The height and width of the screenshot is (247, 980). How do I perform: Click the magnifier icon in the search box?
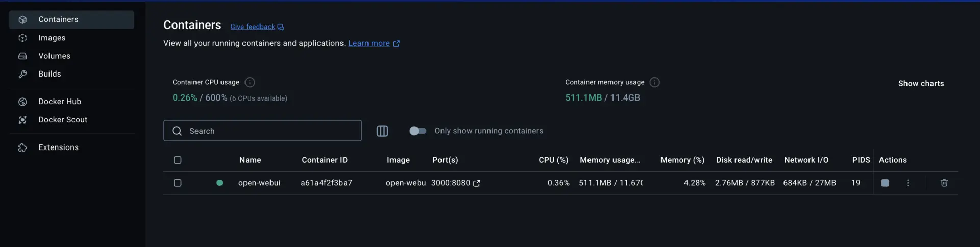click(x=177, y=131)
